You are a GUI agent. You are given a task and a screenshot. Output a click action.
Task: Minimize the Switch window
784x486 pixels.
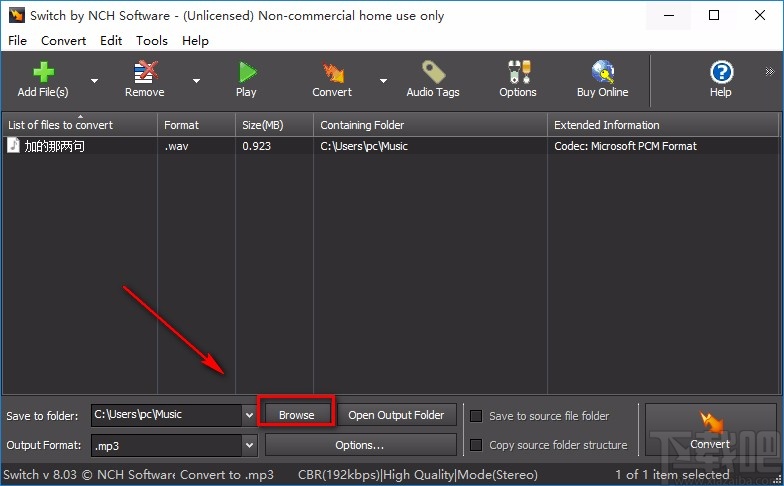669,16
